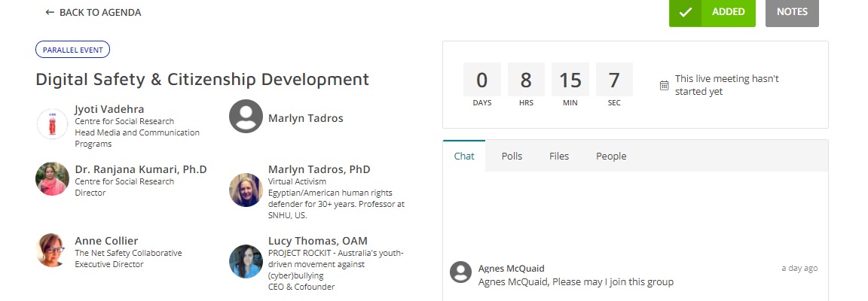Click the Agnes McQuaid sender name in chat

point(512,269)
